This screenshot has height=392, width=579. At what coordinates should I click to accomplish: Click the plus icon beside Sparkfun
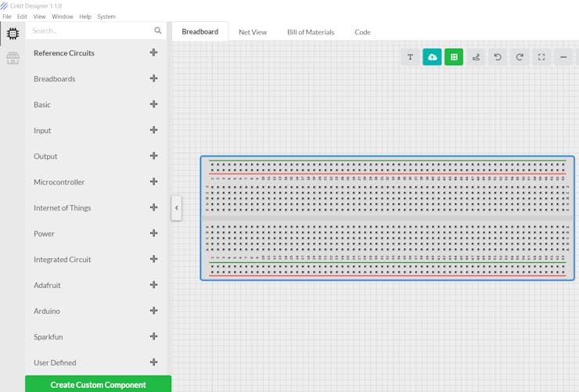point(154,336)
